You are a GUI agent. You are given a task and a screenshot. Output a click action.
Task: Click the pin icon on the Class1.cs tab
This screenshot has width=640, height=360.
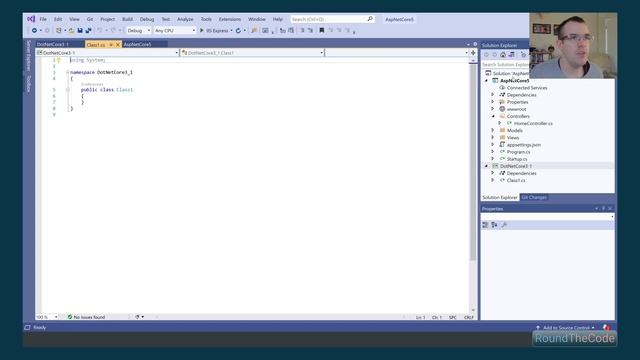[x=111, y=44]
